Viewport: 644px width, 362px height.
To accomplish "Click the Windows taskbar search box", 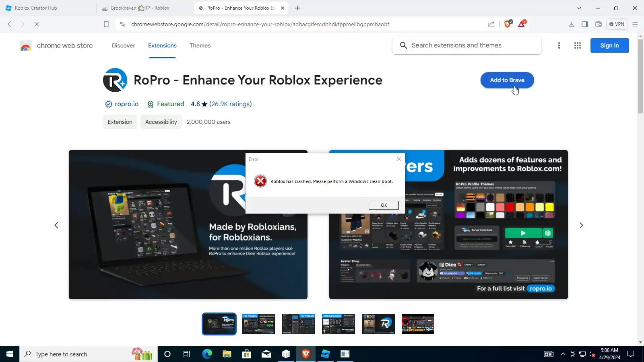I will (89, 354).
